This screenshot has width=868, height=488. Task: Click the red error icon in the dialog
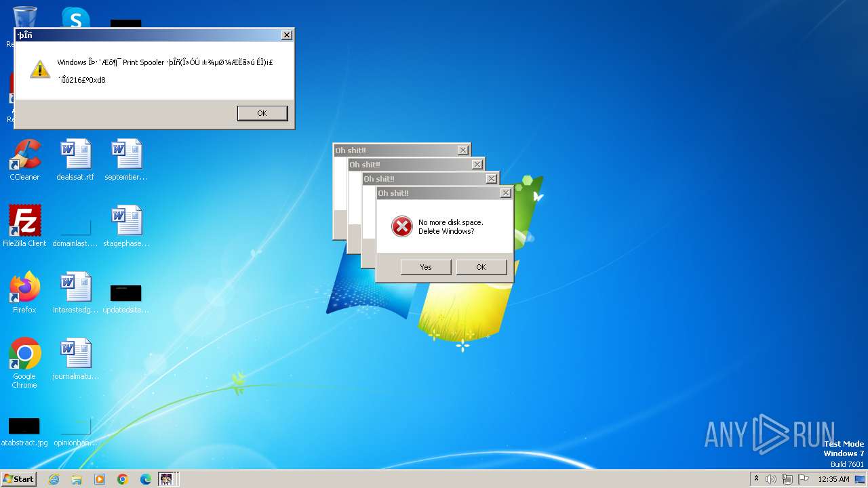click(x=402, y=226)
